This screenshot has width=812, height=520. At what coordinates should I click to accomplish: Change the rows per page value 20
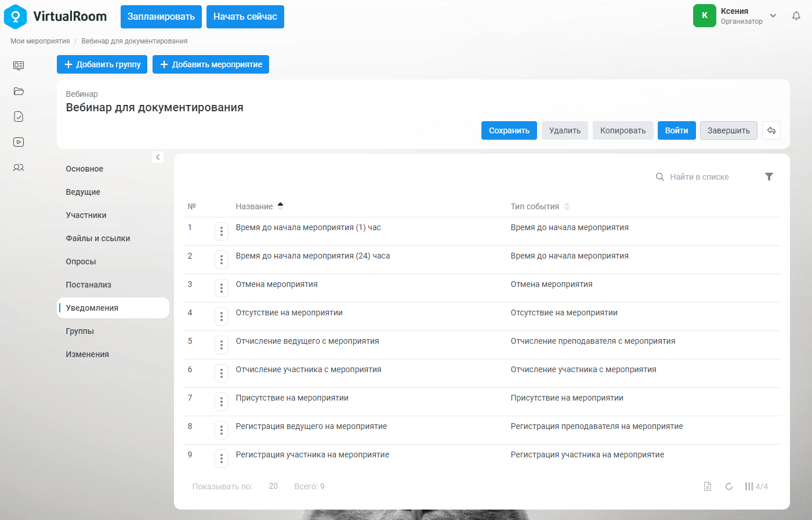[x=273, y=486]
